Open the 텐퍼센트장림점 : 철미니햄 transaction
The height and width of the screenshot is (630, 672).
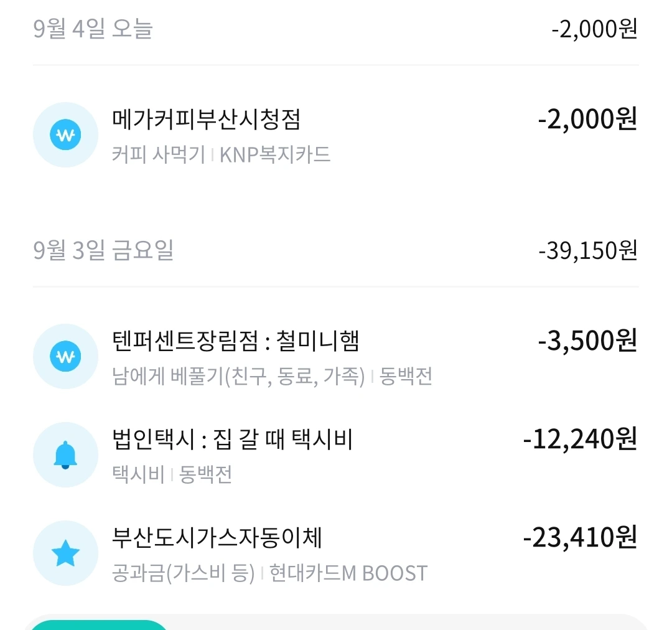236,341
